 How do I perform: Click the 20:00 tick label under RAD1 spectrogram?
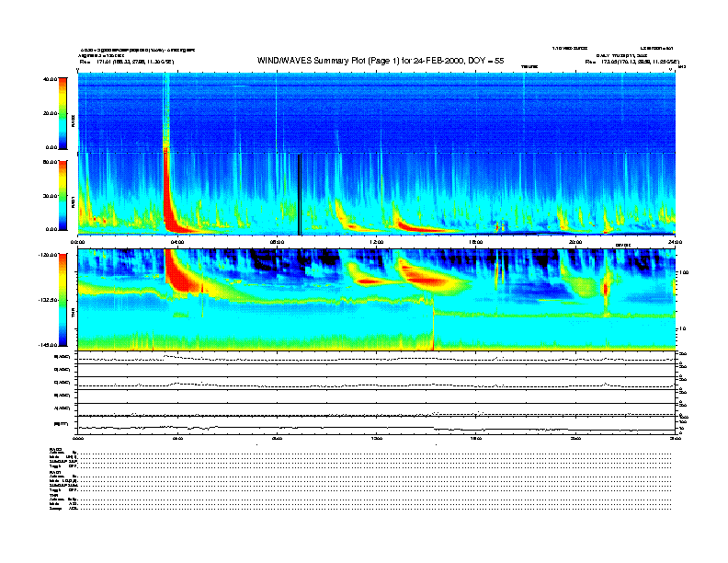[x=575, y=242]
